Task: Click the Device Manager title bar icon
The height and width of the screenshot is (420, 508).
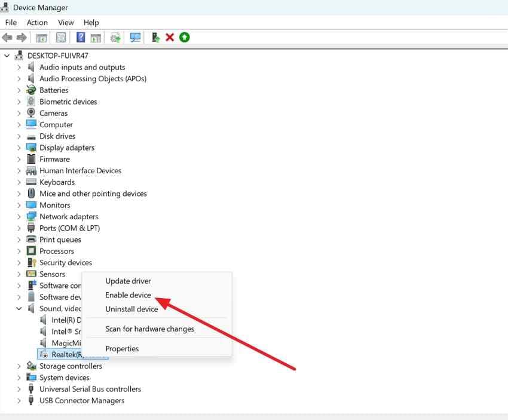Action: pos(5,7)
